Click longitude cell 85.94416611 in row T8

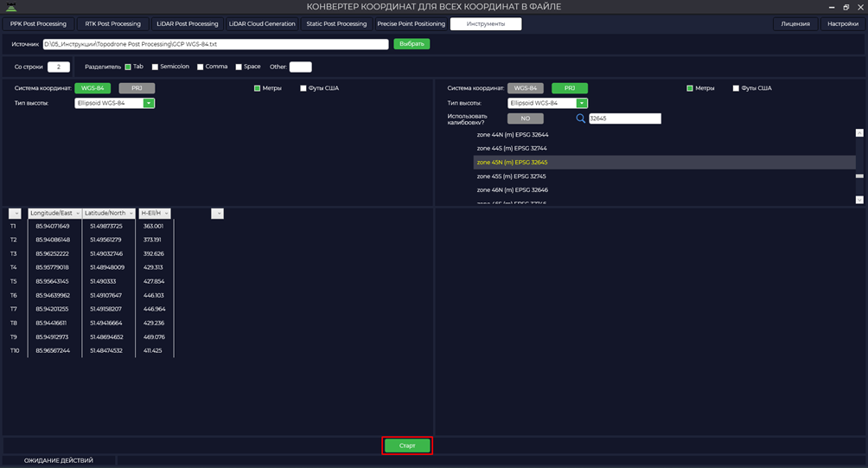coord(51,323)
